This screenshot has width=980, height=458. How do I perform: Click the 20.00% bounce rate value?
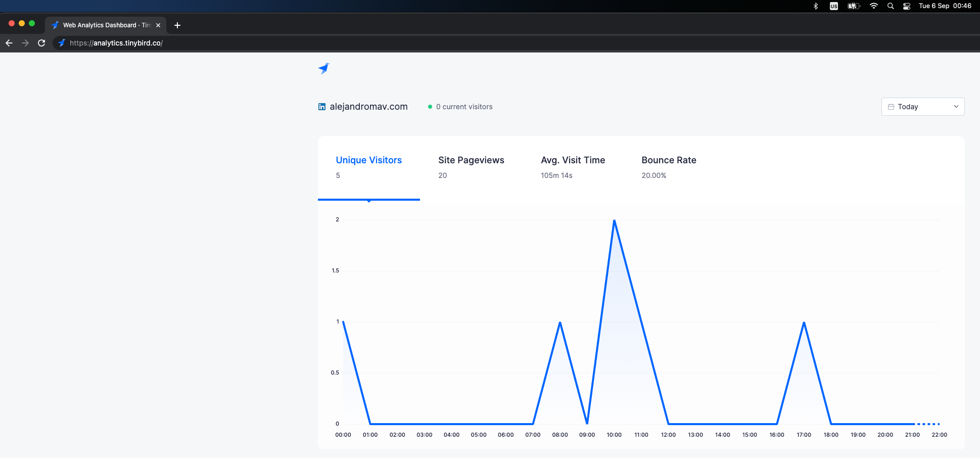654,175
